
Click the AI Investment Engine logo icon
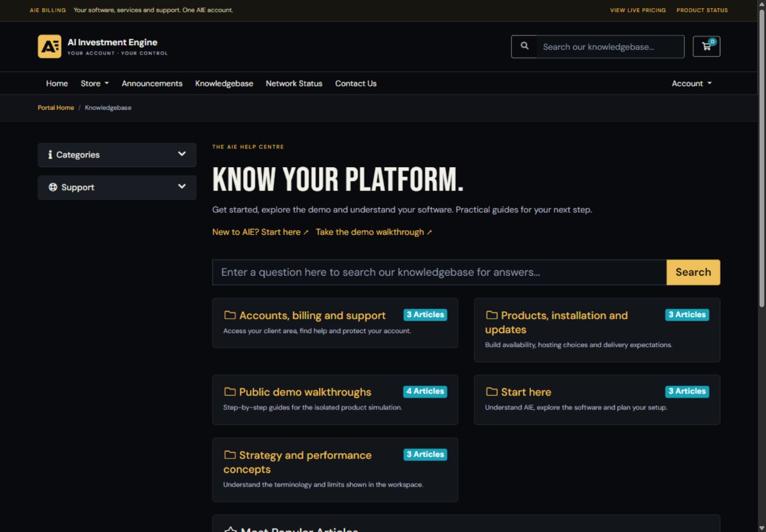pyautogui.click(x=49, y=46)
